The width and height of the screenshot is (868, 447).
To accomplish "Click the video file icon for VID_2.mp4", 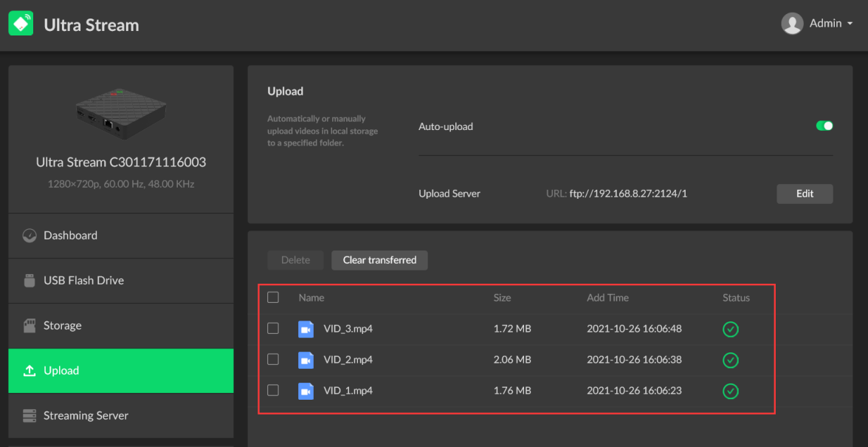I will click(306, 360).
